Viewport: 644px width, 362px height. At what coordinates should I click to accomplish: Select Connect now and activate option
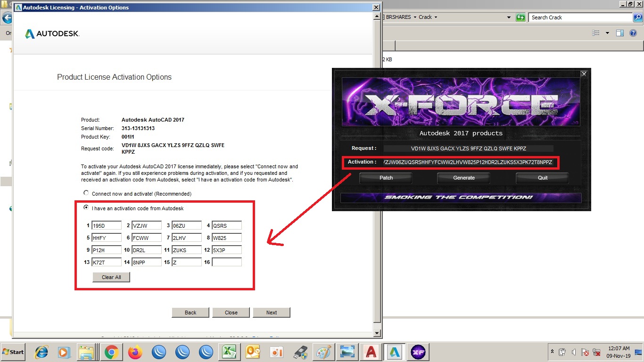tap(86, 193)
